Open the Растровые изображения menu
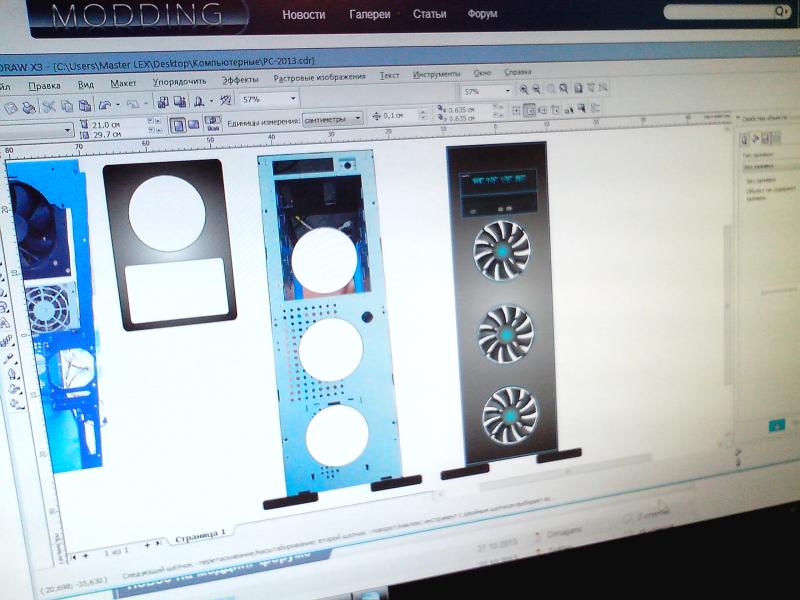The width and height of the screenshot is (800, 600). [x=319, y=78]
